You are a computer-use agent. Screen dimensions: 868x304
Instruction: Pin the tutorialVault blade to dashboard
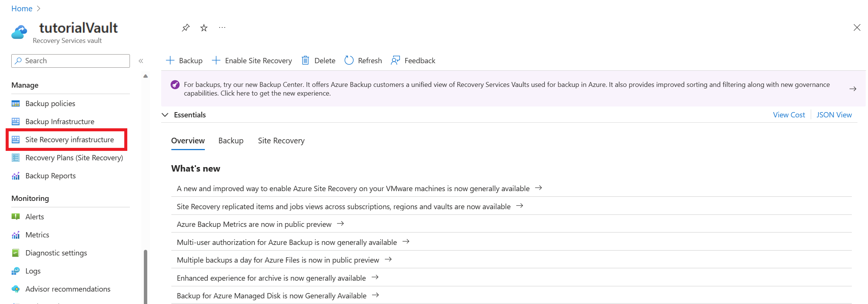[x=186, y=28]
